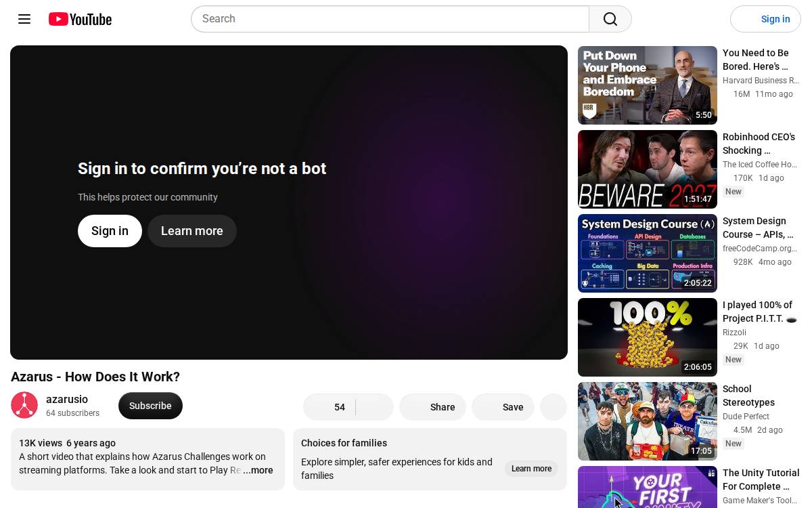The height and width of the screenshot is (508, 812).
Task: Open 'System Design Course – APIs' title
Action: [758, 228]
